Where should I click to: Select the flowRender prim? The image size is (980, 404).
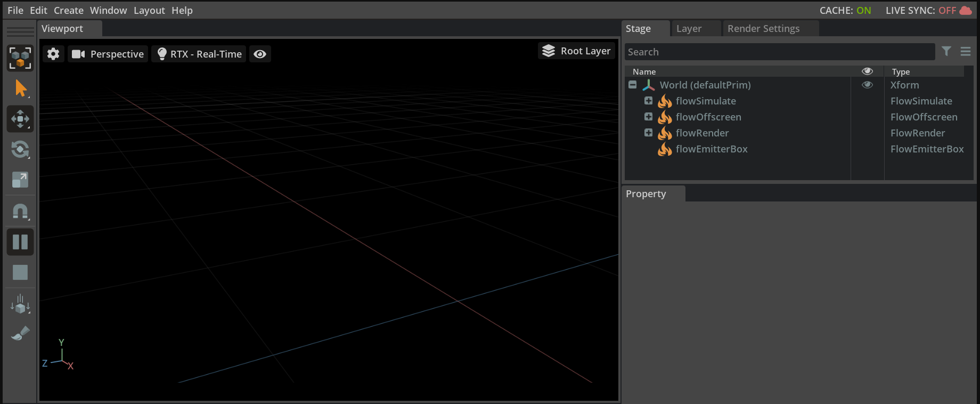(702, 133)
